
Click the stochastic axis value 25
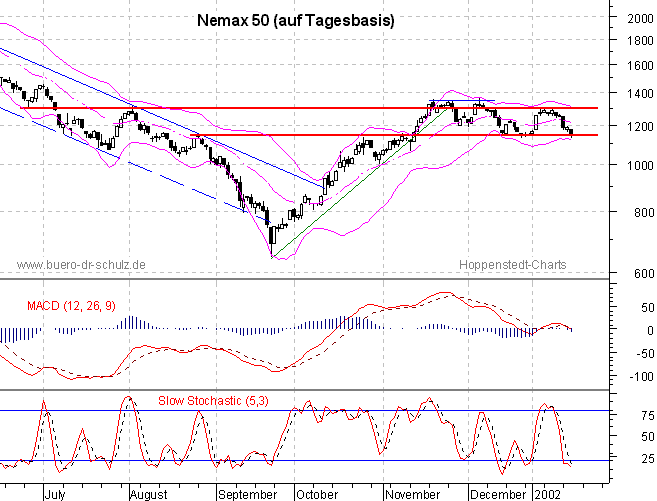pos(647,459)
